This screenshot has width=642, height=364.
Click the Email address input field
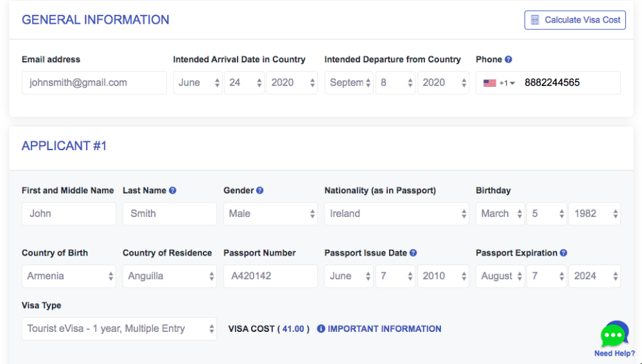[x=94, y=83]
